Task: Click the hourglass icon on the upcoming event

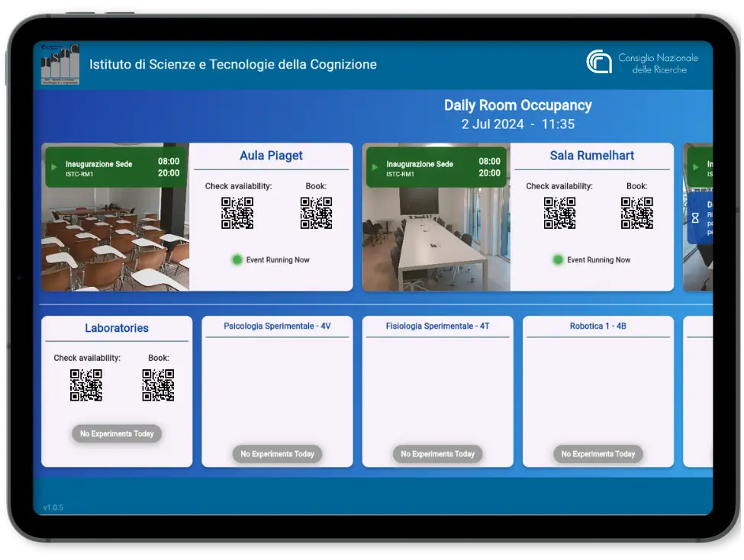Action: [x=695, y=217]
